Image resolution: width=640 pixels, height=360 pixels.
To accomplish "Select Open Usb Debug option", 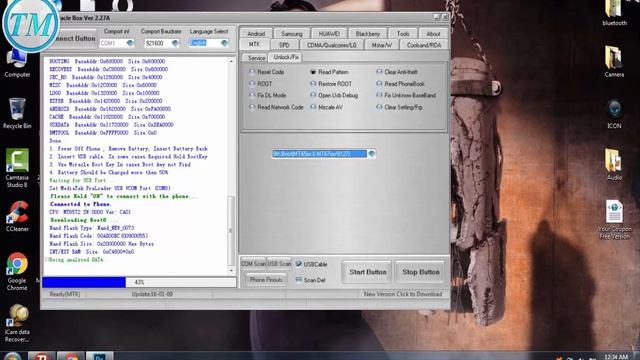I will [x=313, y=95].
